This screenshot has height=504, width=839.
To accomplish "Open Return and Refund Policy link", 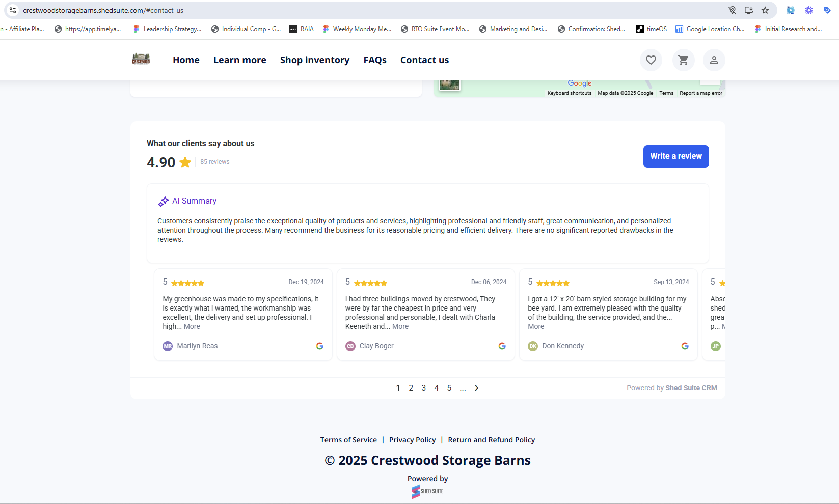I will point(492,440).
